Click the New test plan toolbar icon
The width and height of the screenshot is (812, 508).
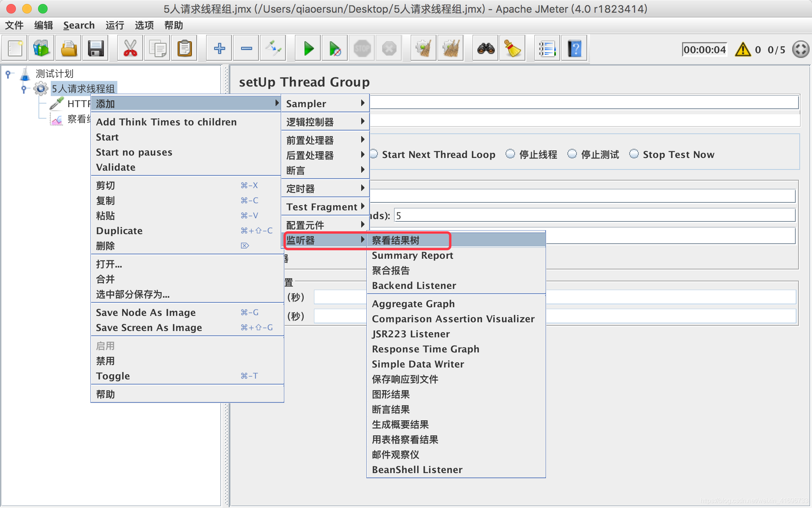pyautogui.click(x=15, y=49)
